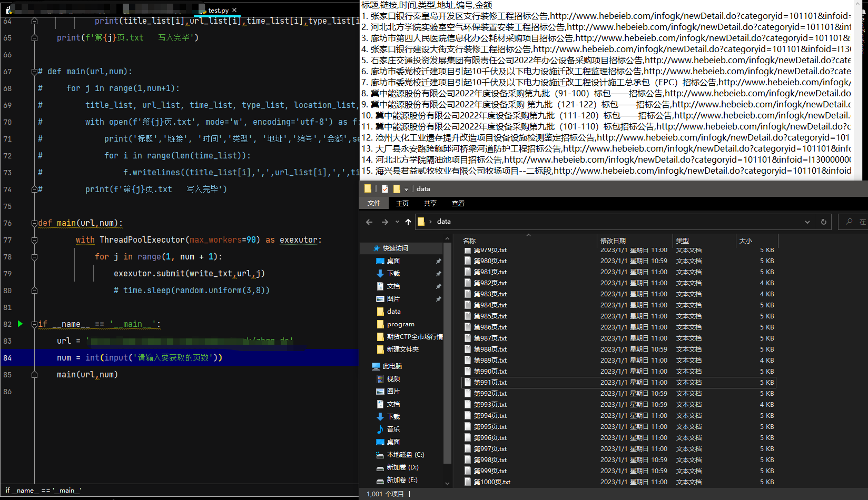Viewport: 868px width, 500px height.
Task: Click the 第988页.txt file icon
Action: tap(467, 349)
